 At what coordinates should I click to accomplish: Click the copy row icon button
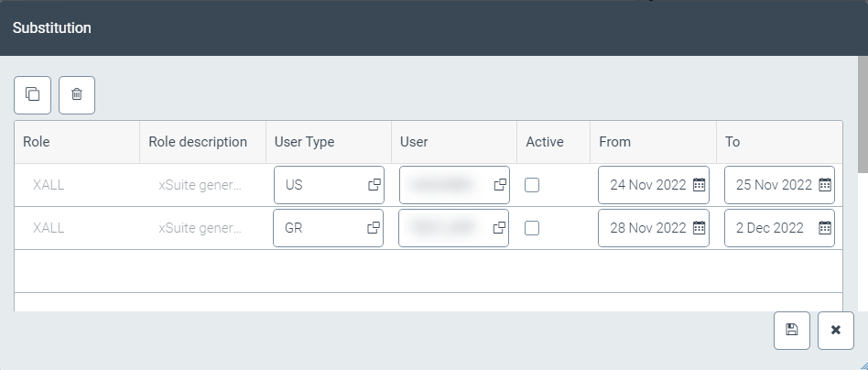(32, 94)
